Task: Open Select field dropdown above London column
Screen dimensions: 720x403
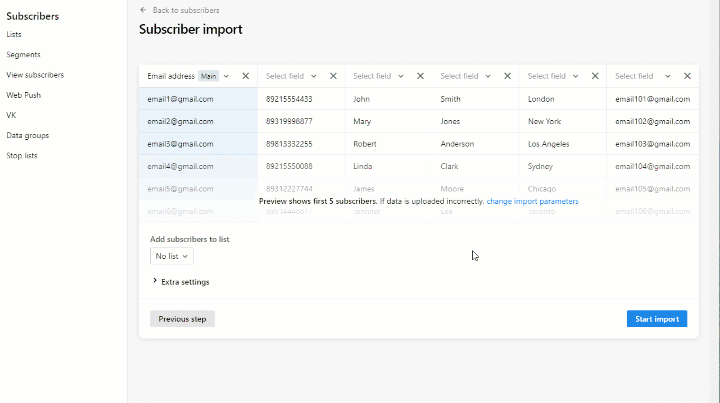Action: pos(553,76)
